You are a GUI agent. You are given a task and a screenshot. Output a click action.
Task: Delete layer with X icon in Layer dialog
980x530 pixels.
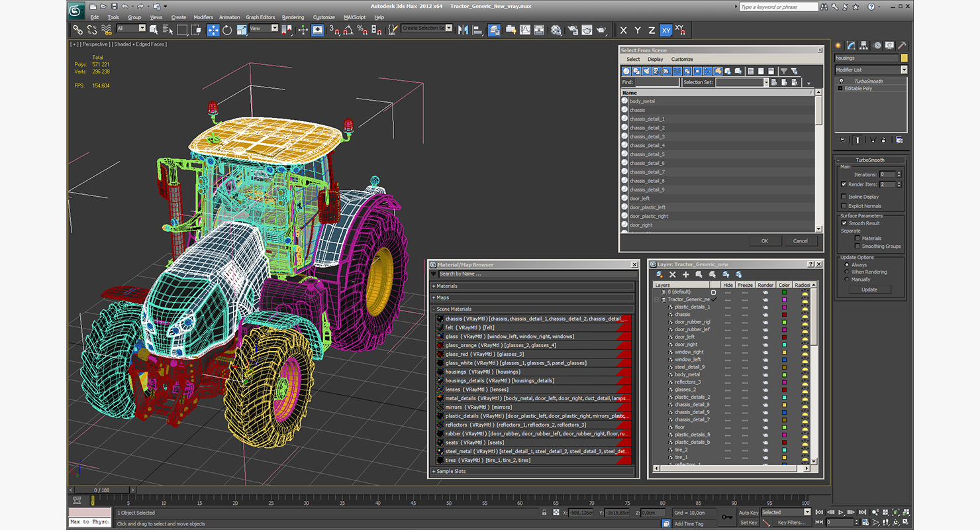(x=673, y=274)
